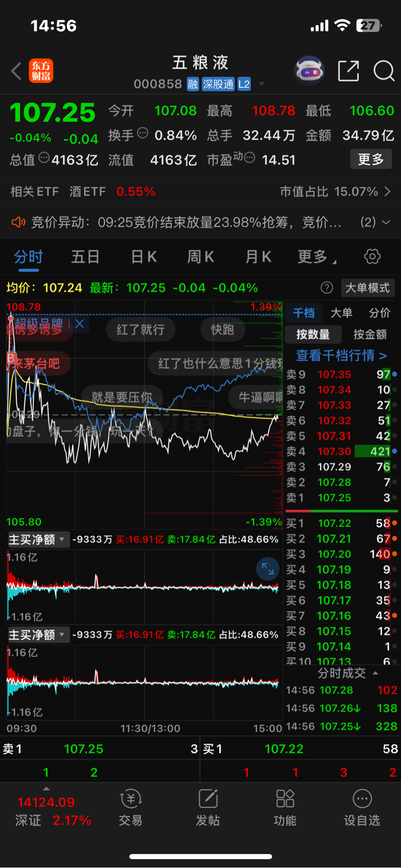Select 按金额 display mode
The image size is (401, 868).
pos(370,335)
